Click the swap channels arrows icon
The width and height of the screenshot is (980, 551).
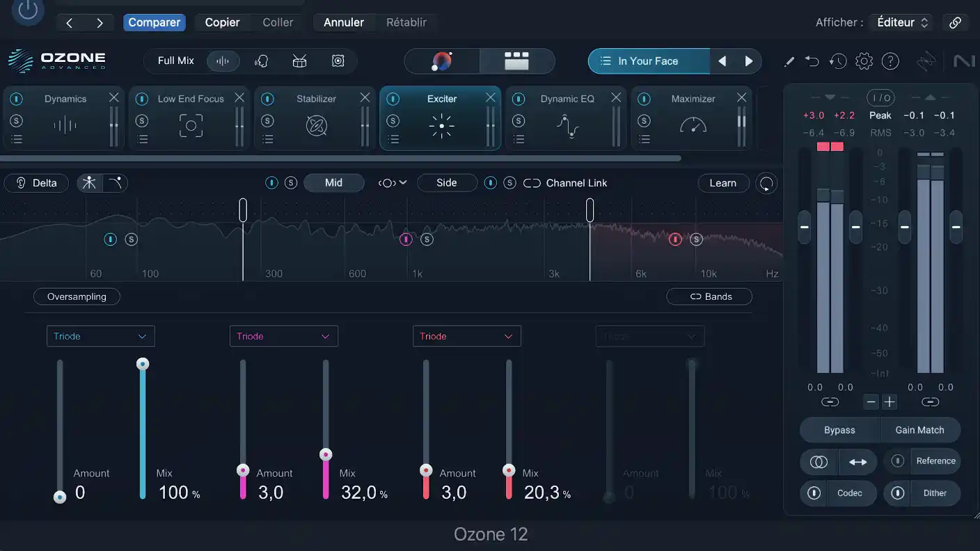[x=858, y=462]
